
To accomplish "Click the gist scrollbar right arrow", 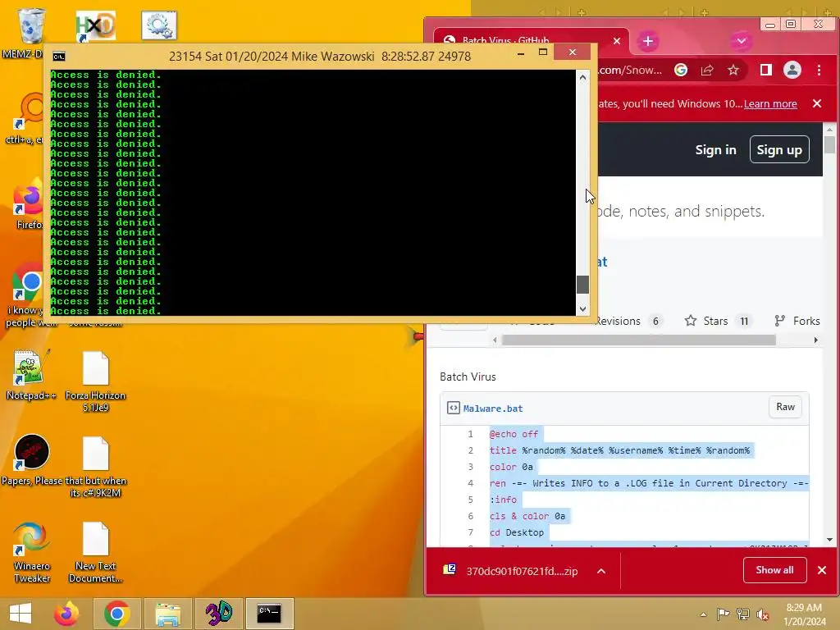I will click(x=815, y=340).
